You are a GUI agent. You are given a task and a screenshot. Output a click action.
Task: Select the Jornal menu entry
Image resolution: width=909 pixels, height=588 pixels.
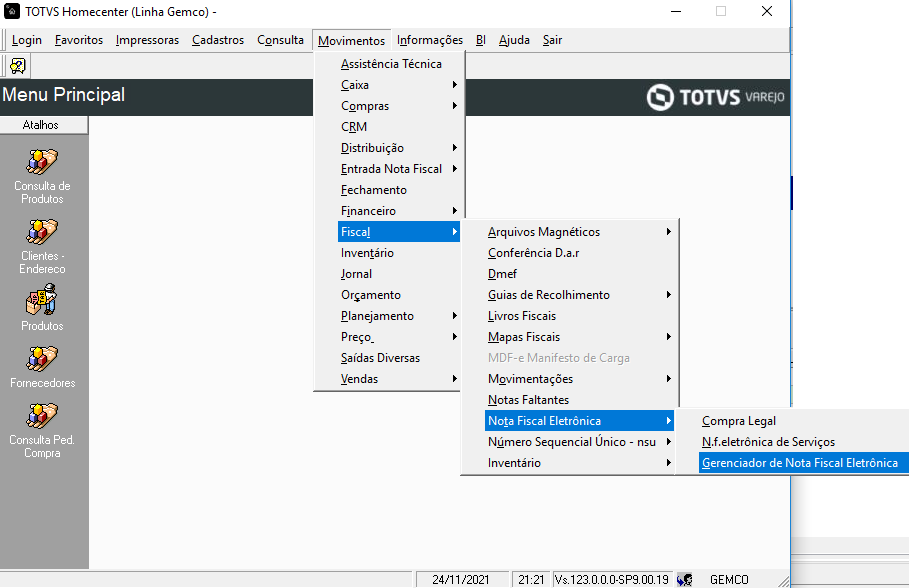[x=399, y=274]
